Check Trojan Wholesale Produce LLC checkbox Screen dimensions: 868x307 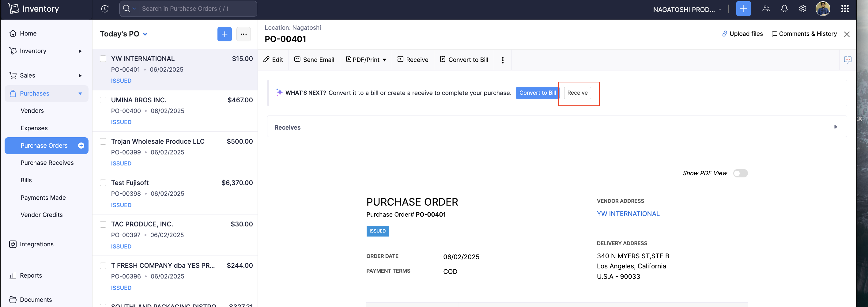pyautogui.click(x=103, y=142)
